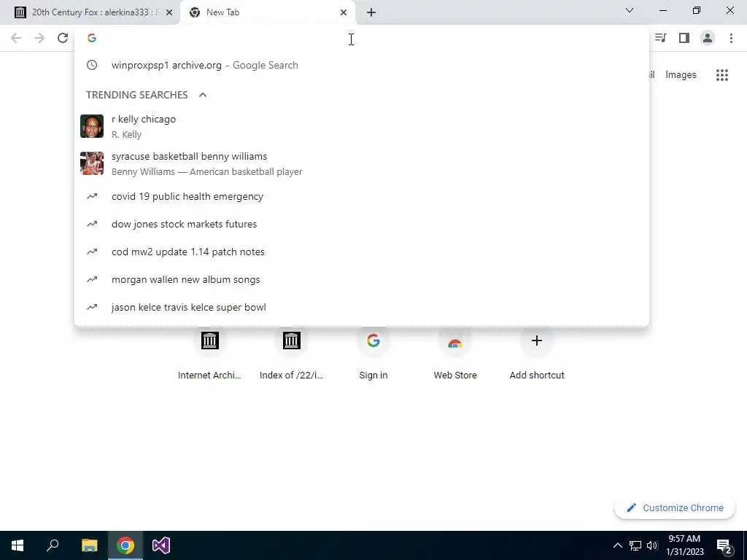Reload the page with refresh icon
747x560 pixels.
(63, 38)
